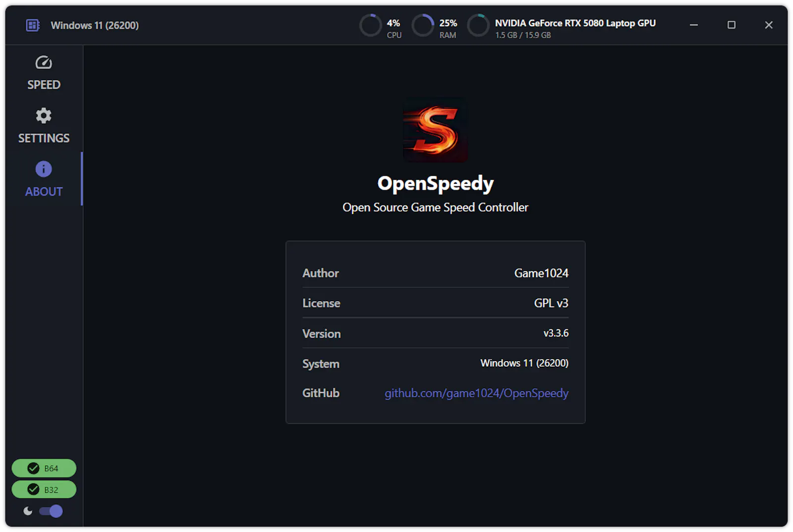Click the 25% RAM percentage text
793x532 pixels.
coord(448,23)
